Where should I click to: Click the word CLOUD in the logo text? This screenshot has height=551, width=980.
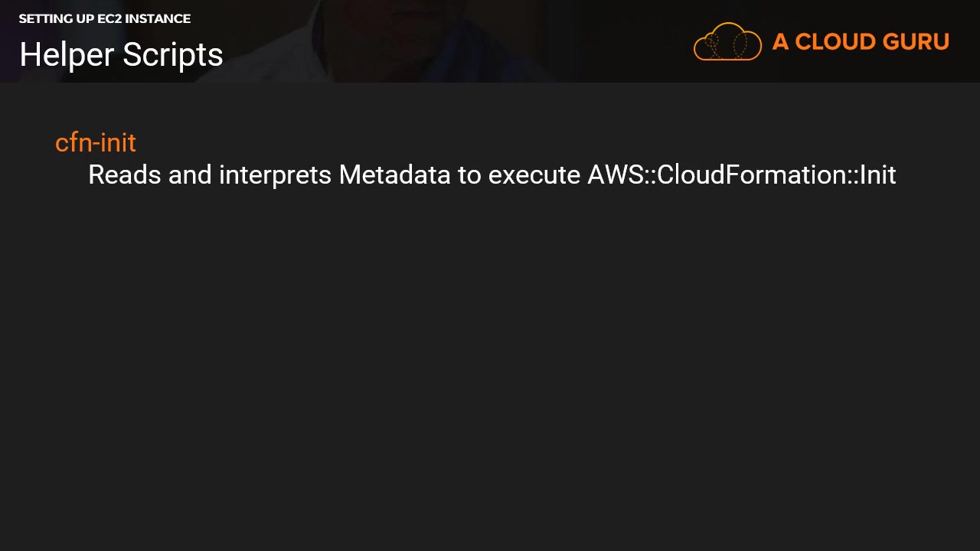[833, 42]
